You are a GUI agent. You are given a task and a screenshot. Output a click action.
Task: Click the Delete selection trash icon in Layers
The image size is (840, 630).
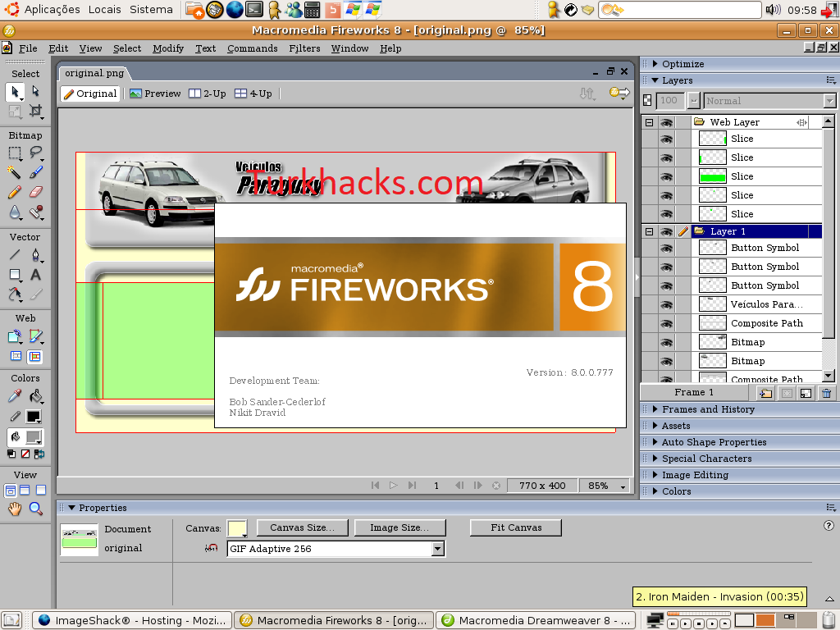pyautogui.click(x=826, y=393)
